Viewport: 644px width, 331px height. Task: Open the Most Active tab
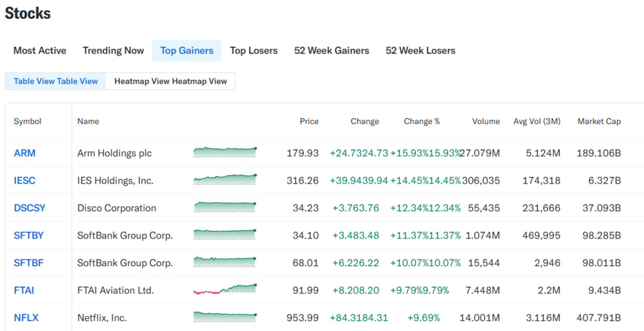point(40,50)
